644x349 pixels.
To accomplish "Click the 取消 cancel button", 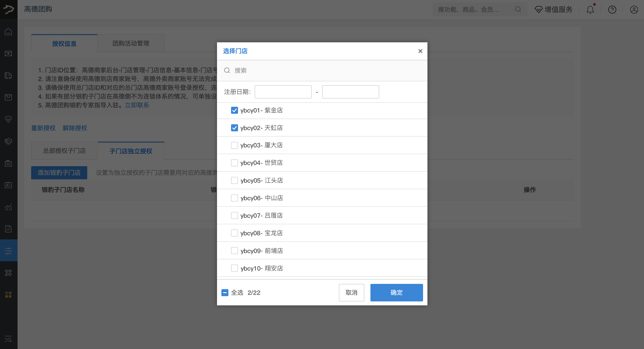I will (351, 292).
